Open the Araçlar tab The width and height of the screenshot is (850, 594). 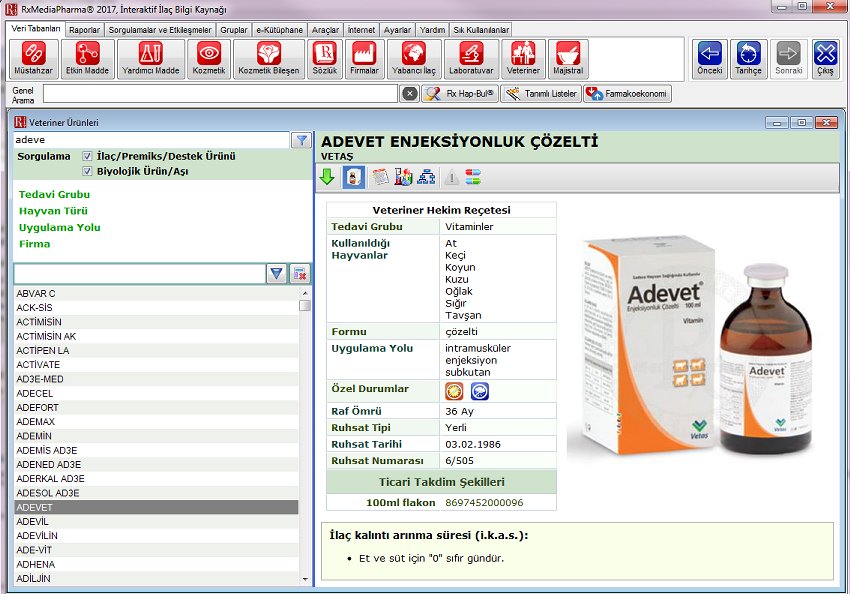click(325, 30)
